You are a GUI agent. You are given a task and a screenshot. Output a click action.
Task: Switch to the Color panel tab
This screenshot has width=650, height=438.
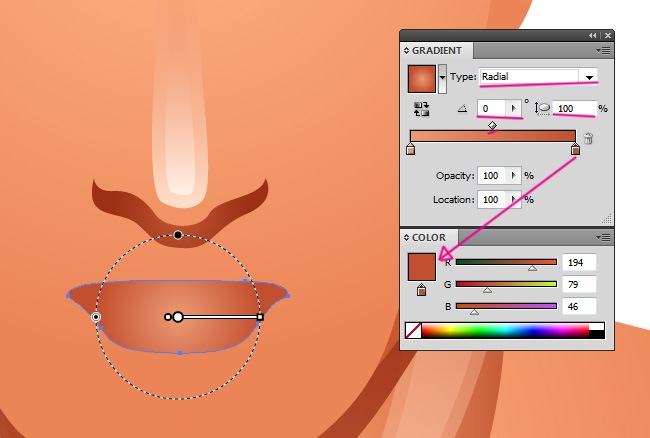pyautogui.click(x=428, y=237)
